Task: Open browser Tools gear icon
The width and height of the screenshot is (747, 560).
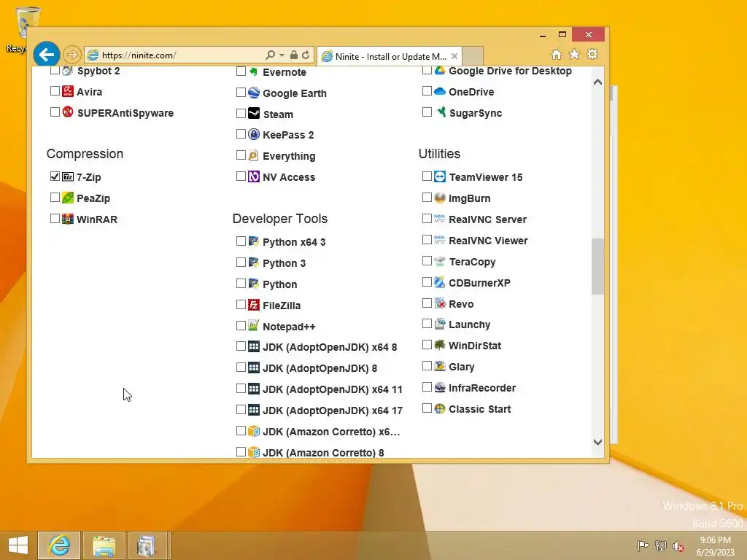Action: 592,54
